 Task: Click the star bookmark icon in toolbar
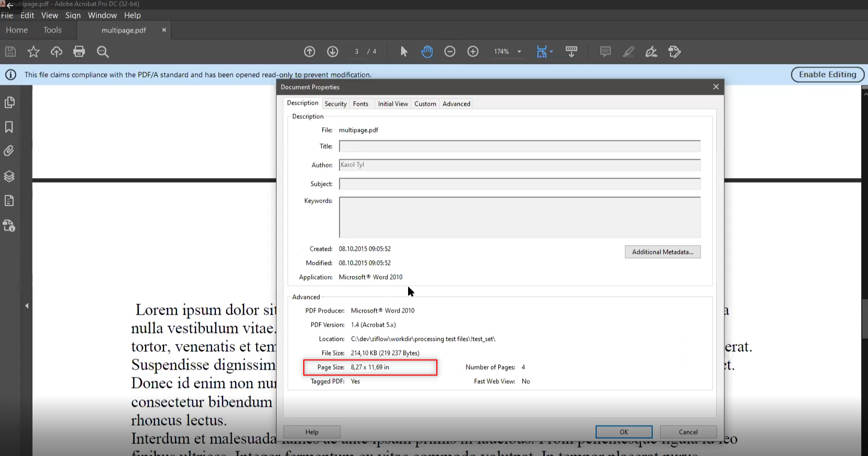pyautogui.click(x=34, y=51)
